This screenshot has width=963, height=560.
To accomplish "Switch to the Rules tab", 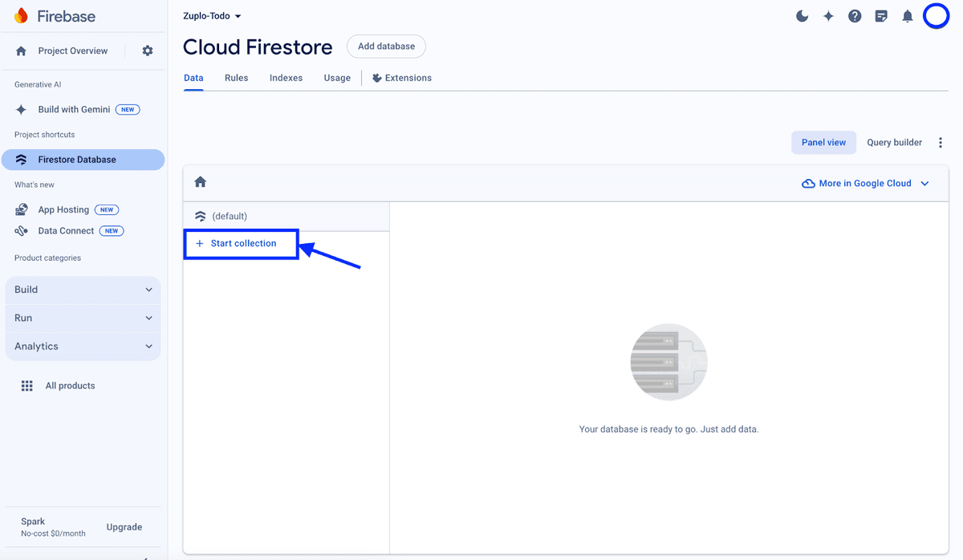I will click(x=236, y=78).
